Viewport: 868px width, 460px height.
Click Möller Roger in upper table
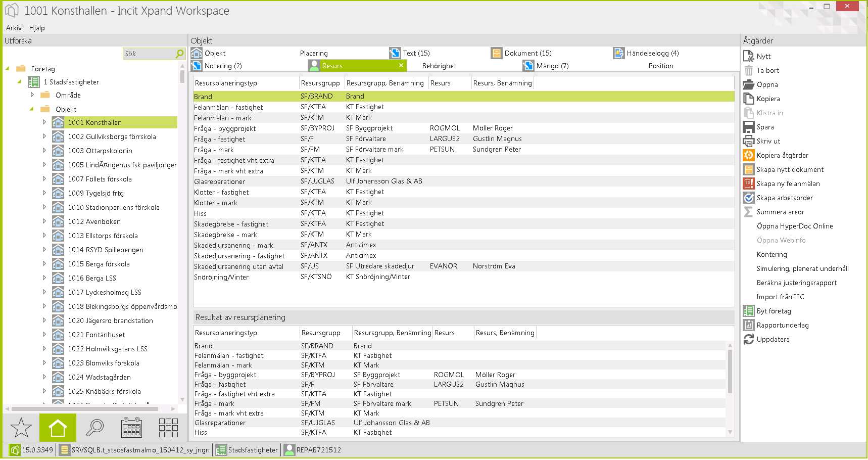493,128
